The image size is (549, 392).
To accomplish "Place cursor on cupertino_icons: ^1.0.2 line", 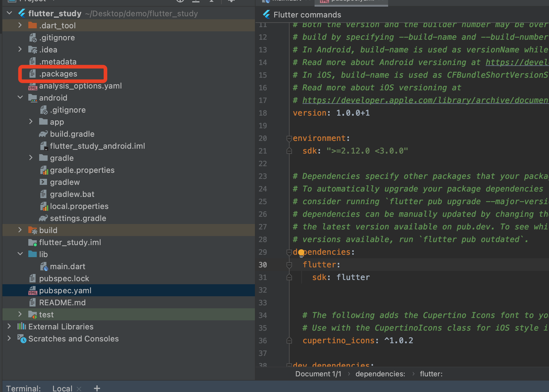I will click(x=358, y=341).
